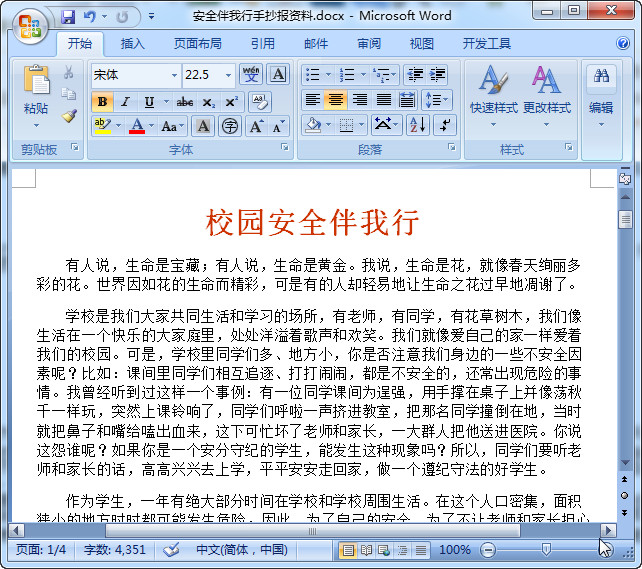Click the 100% zoom level
The width and height of the screenshot is (642, 569).
pyautogui.click(x=454, y=549)
